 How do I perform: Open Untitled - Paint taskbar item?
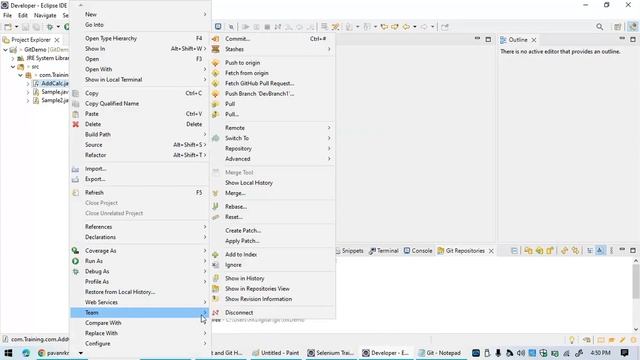pos(276,353)
